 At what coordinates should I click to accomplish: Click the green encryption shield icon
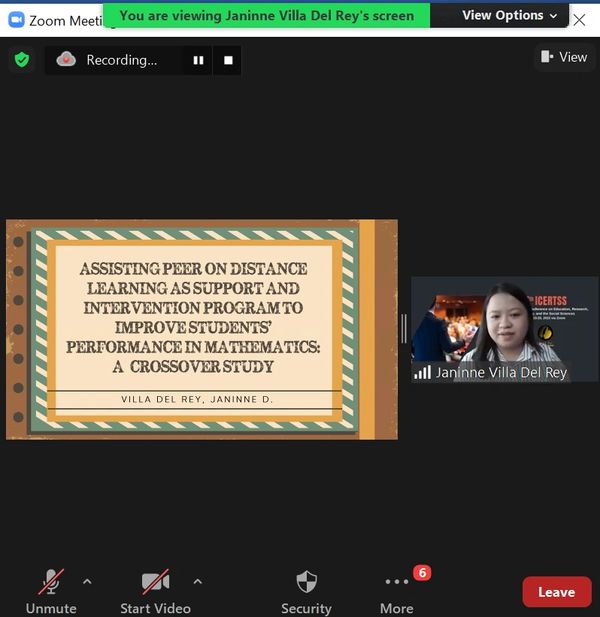(x=22, y=60)
